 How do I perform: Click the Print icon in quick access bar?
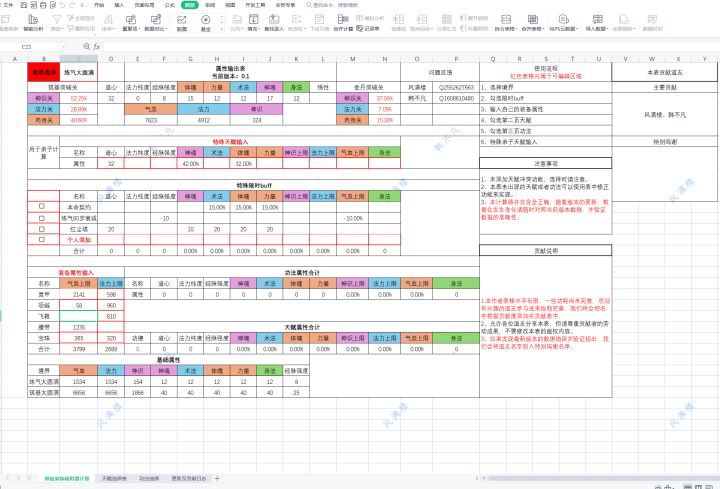point(43,5)
